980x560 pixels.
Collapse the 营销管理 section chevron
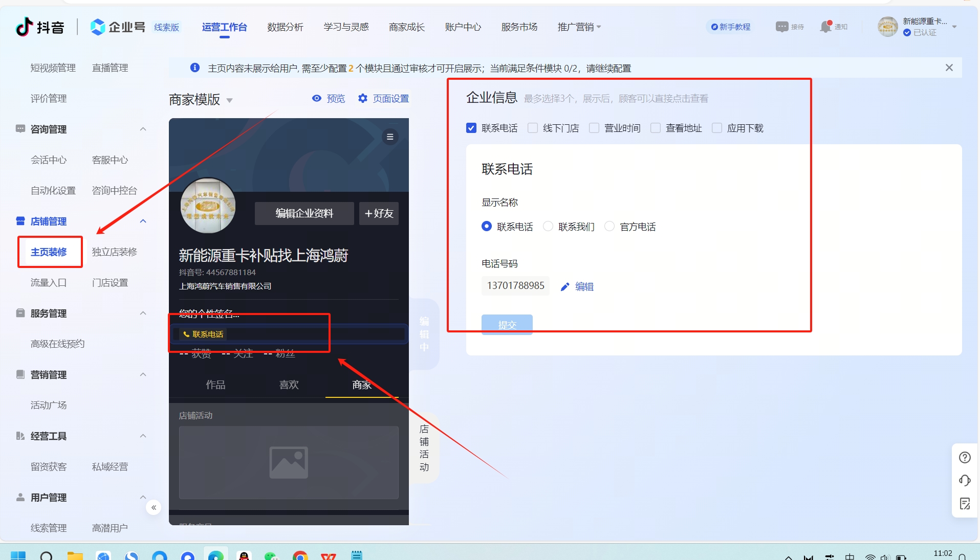pyautogui.click(x=143, y=374)
